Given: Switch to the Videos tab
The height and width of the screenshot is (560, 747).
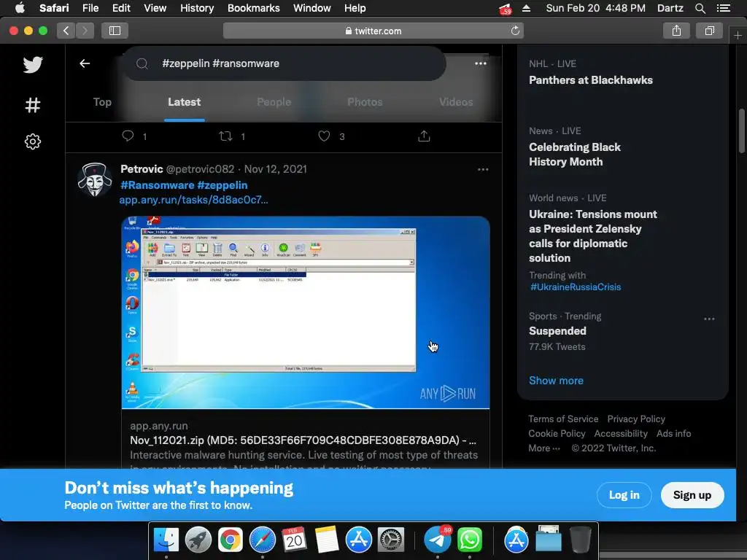Looking at the screenshot, I should click(456, 102).
